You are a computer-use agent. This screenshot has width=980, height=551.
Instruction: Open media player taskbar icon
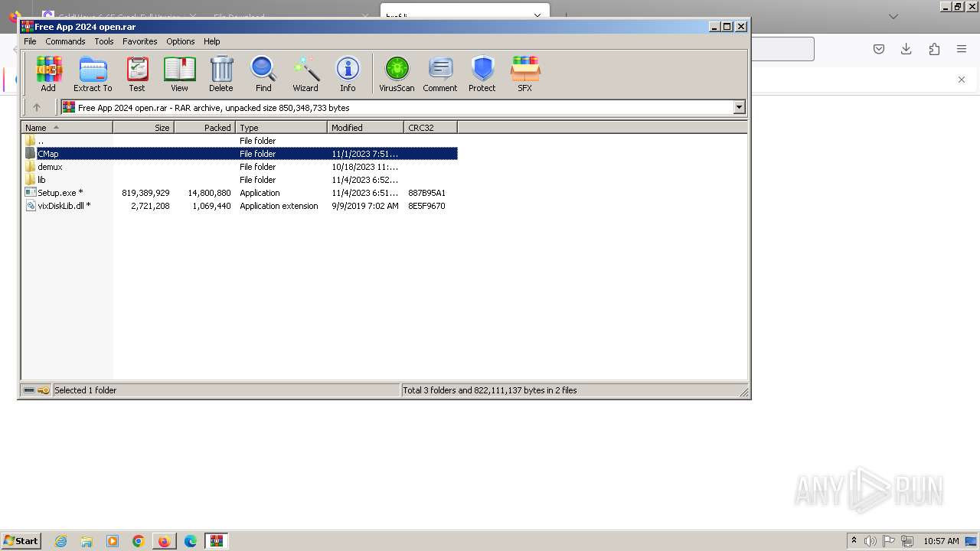(113, 541)
